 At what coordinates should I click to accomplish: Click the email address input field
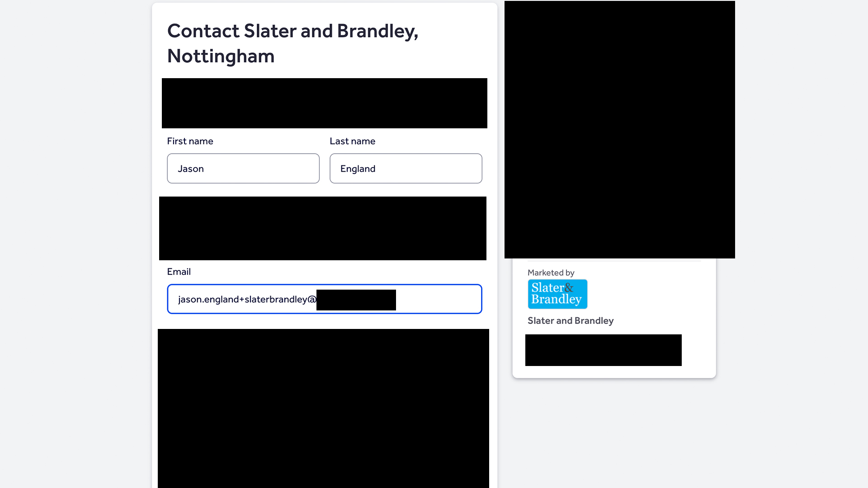tap(324, 299)
